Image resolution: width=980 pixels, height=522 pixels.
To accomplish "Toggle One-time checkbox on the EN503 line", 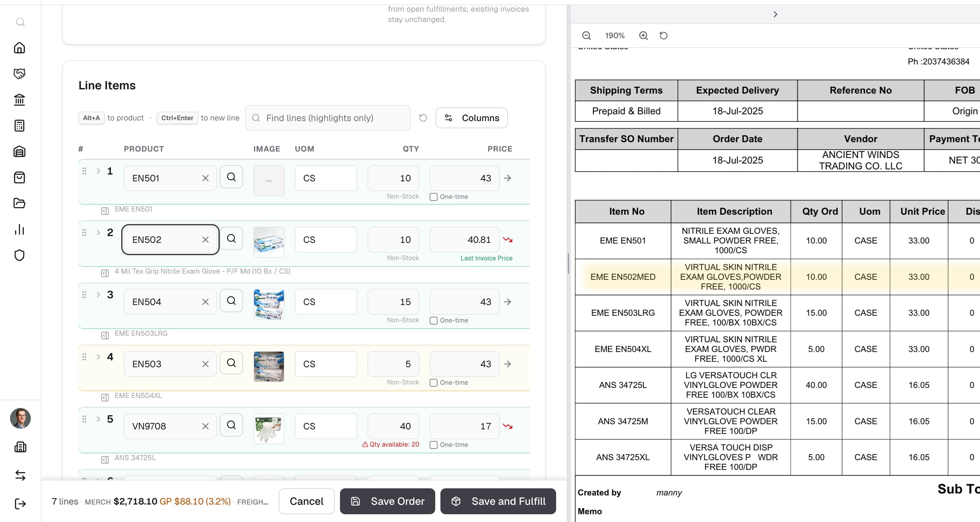I will (433, 383).
